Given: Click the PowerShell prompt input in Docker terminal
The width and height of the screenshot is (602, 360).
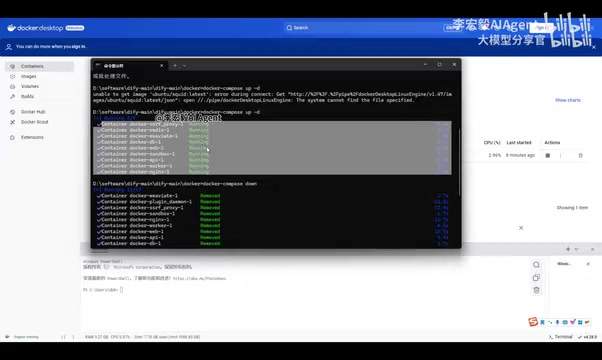Looking at the screenshot, I should coord(121,290).
